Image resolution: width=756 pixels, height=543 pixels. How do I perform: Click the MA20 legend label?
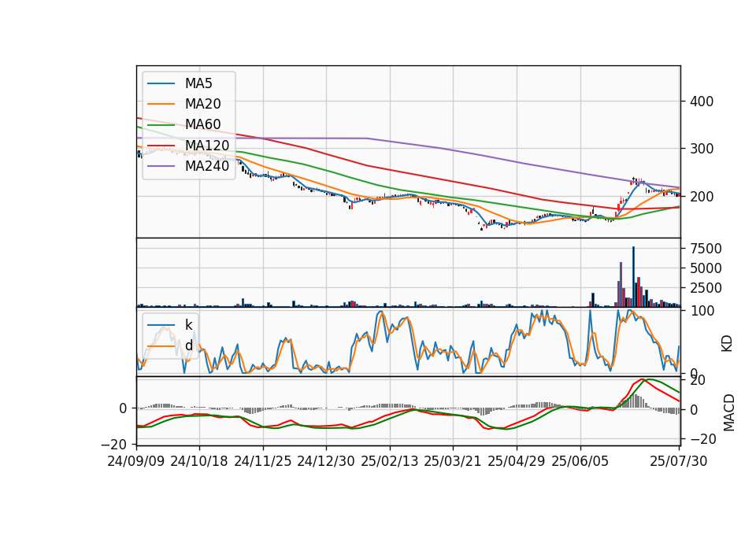tap(203, 104)
